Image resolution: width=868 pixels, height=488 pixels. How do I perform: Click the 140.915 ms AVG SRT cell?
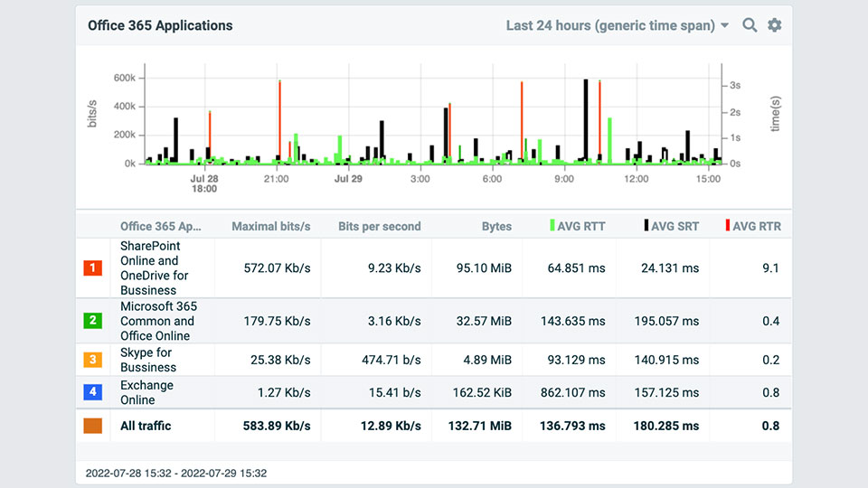[666, 360]
